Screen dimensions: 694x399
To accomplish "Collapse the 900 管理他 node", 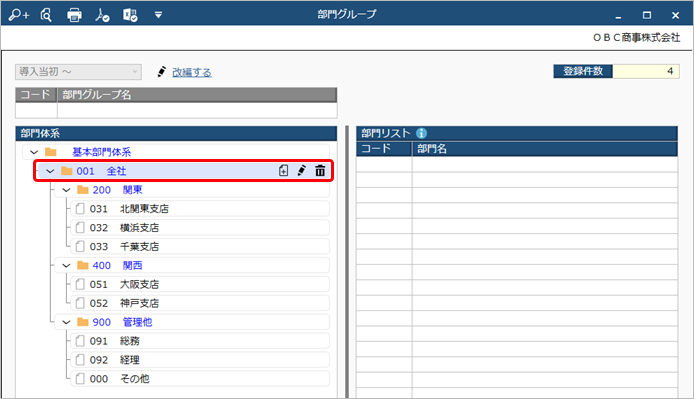I will [x=66, y=322].
